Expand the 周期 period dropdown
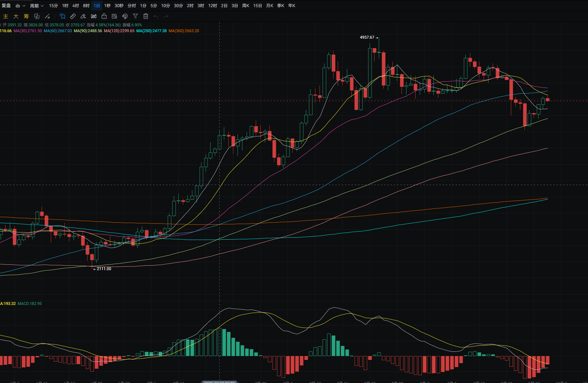 (37, 6)
